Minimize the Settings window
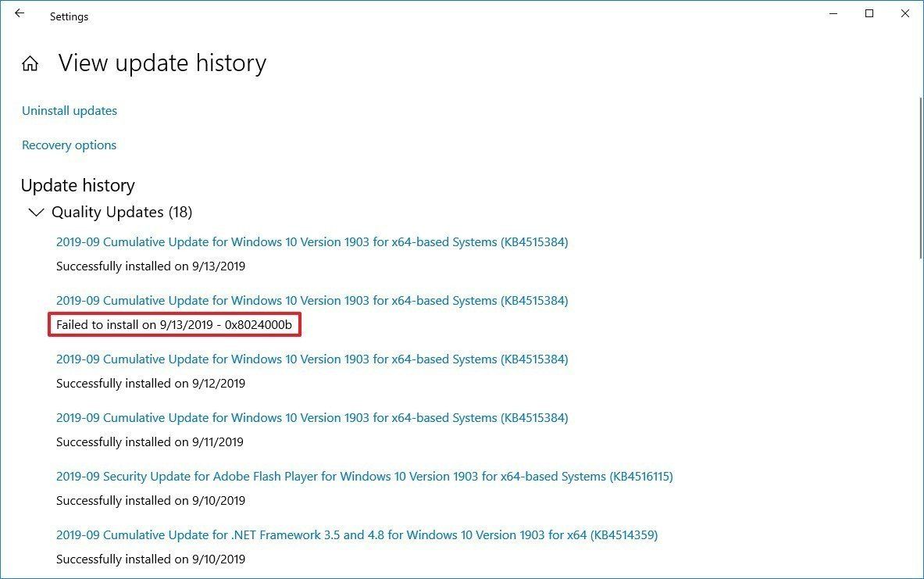The height and width of the screenshot is (579, 924). click(833, 13)
